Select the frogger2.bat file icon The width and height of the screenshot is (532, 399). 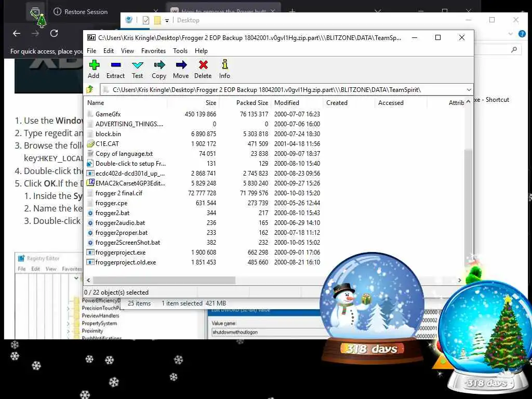tap(90, 213)
